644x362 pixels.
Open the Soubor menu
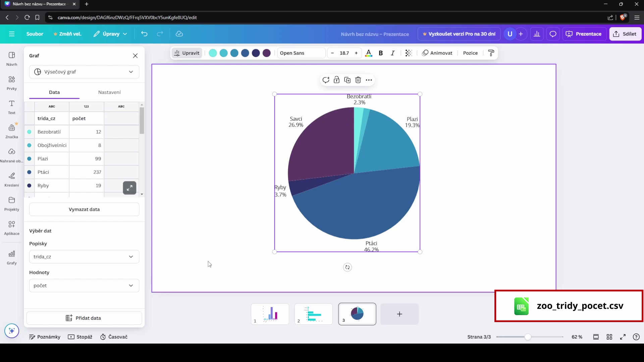(x=35, y=34)
